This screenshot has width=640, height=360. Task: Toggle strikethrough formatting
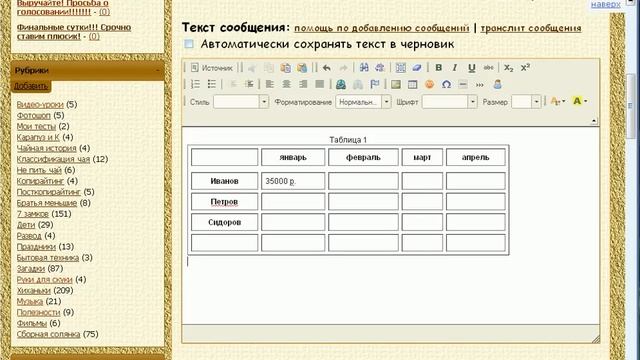click(x=488, y=68)
